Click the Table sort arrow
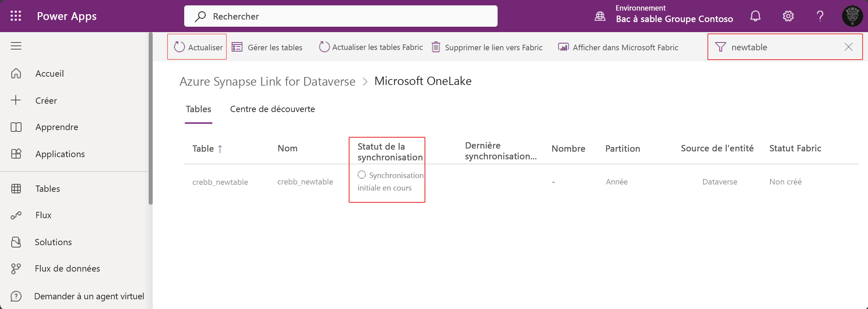 pyautogui.click(x=220, y=149)
